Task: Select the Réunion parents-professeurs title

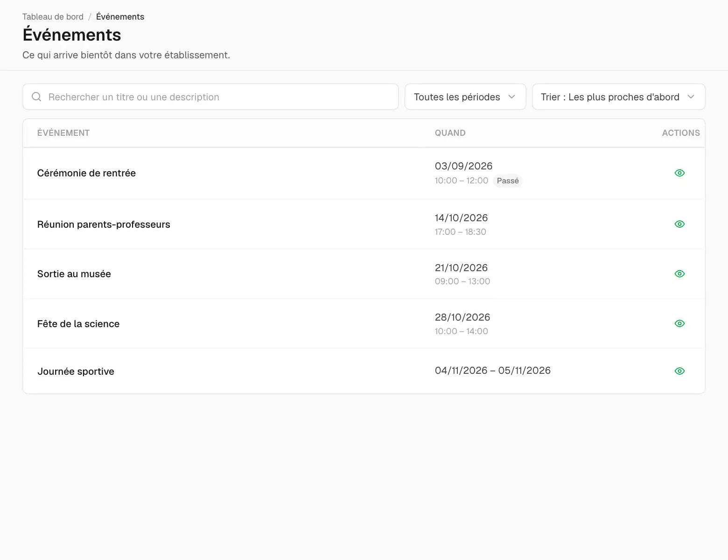Action: click(104, 224)
